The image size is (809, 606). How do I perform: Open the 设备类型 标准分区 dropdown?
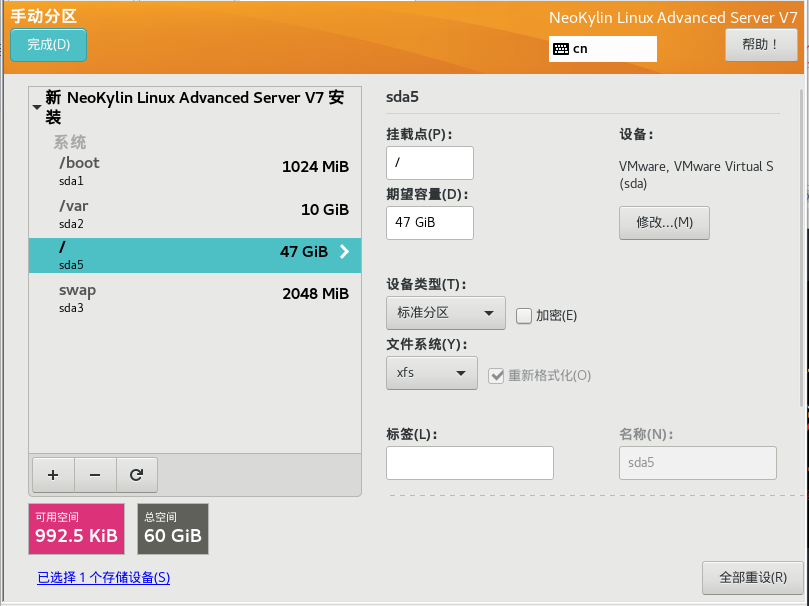446,313
